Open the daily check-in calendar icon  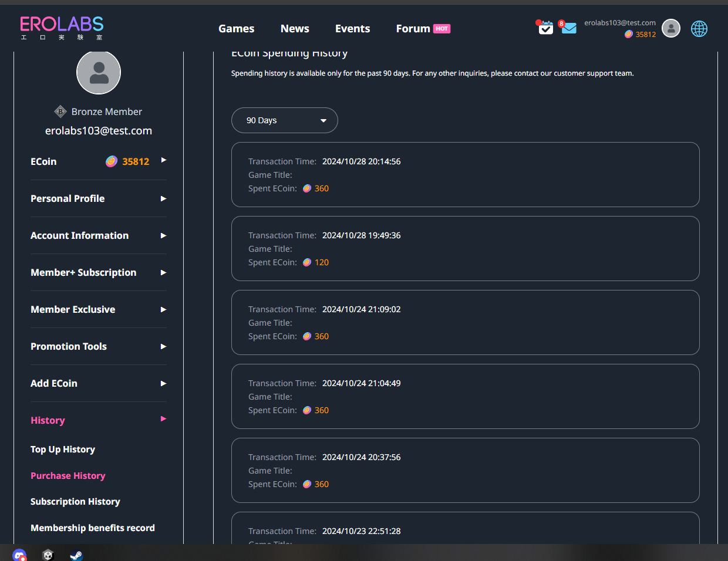point(545,28)
